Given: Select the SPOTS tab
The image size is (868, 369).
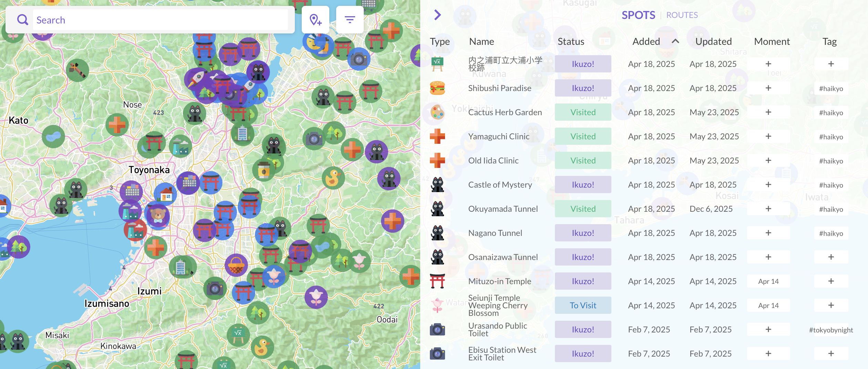Looking at the screenshot, I should point(638,15).
